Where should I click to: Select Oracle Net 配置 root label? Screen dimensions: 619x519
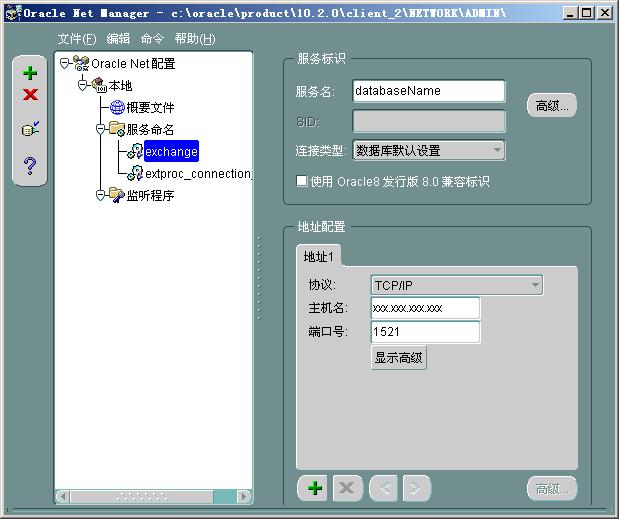(133, 63)
